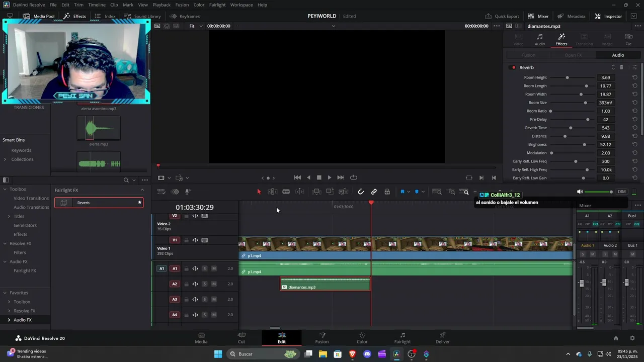The image size is (644, 362).
Task: Collapse the Toolbox tree
Action: click(x=5, y=189)
